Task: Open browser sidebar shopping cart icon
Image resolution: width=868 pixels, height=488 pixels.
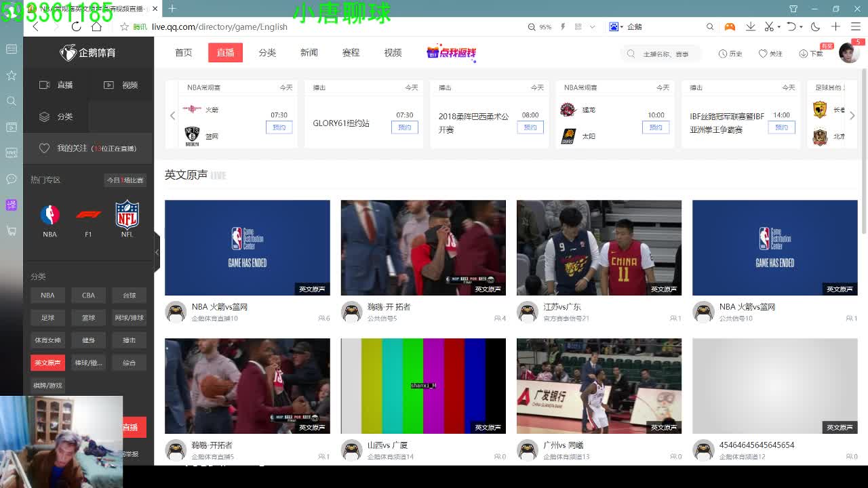Action: coord(12,230)
